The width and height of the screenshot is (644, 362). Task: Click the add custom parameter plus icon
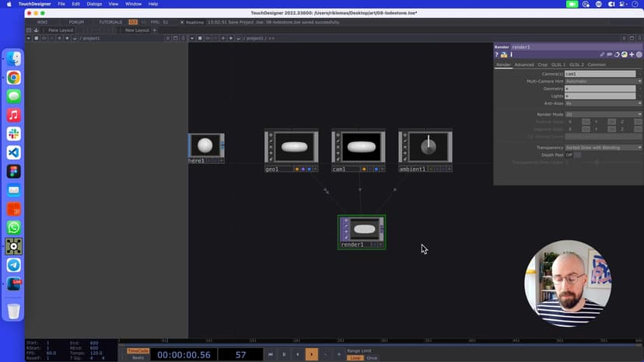[x=632, y=55]
